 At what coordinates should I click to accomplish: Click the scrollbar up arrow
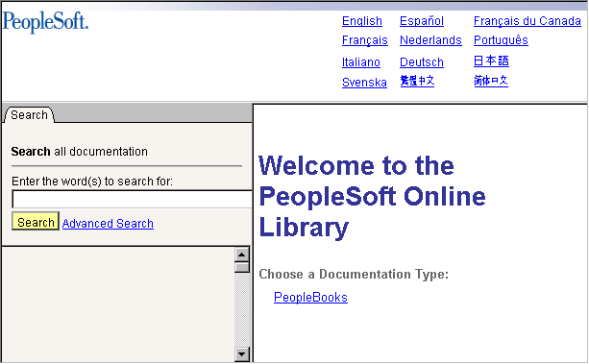coord(242,255)
